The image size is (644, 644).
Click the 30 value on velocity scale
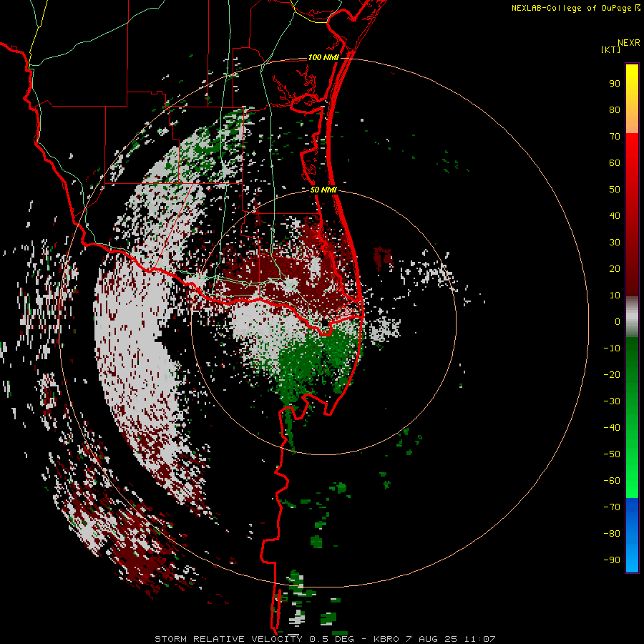615,243
